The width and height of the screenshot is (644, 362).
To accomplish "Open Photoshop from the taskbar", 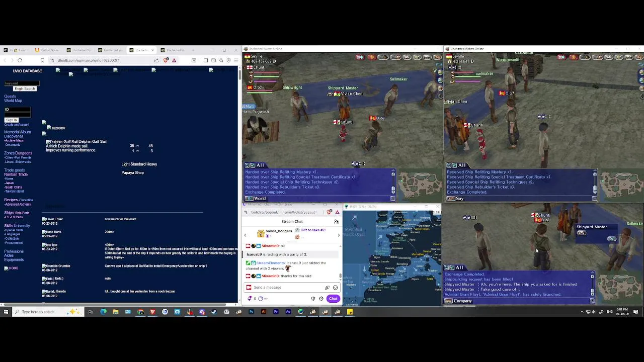I will coord(251,312).
